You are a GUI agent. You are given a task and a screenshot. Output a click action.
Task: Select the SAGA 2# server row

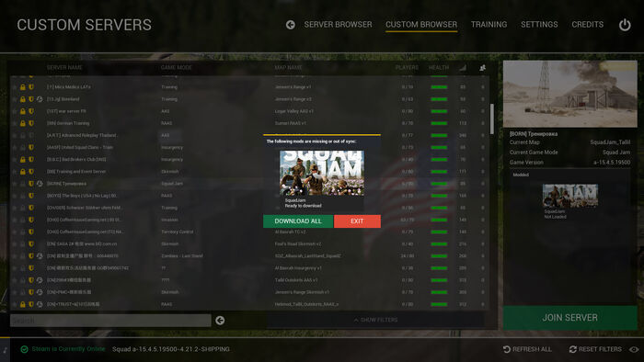249,243
